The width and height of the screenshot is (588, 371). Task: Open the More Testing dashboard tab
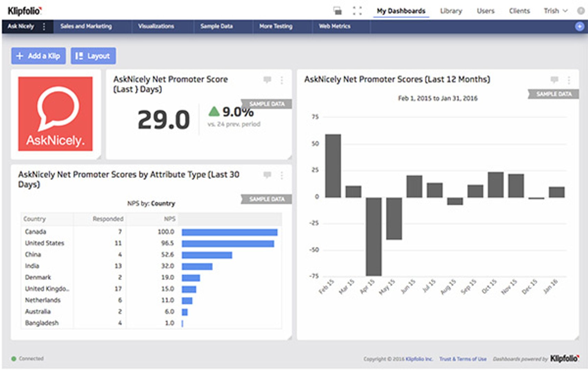tap(276, 26)
